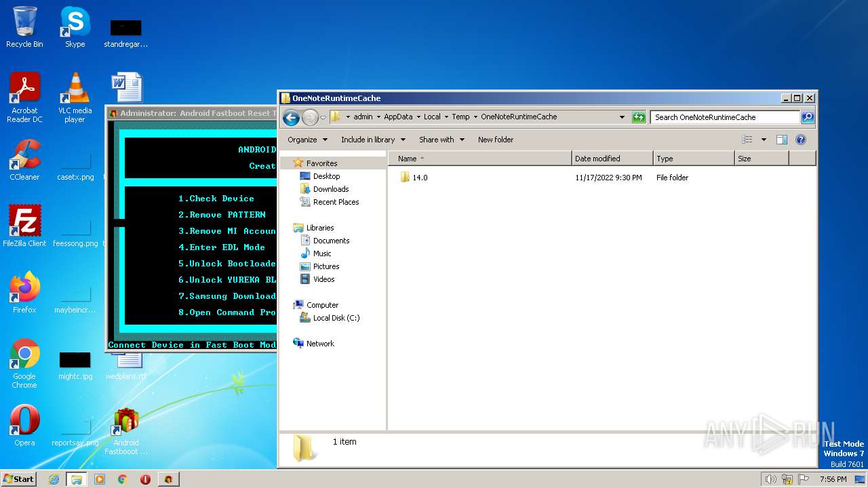Open the Recycle Bin desktop icon
868x488 pixels.
(x=24, y=27)
